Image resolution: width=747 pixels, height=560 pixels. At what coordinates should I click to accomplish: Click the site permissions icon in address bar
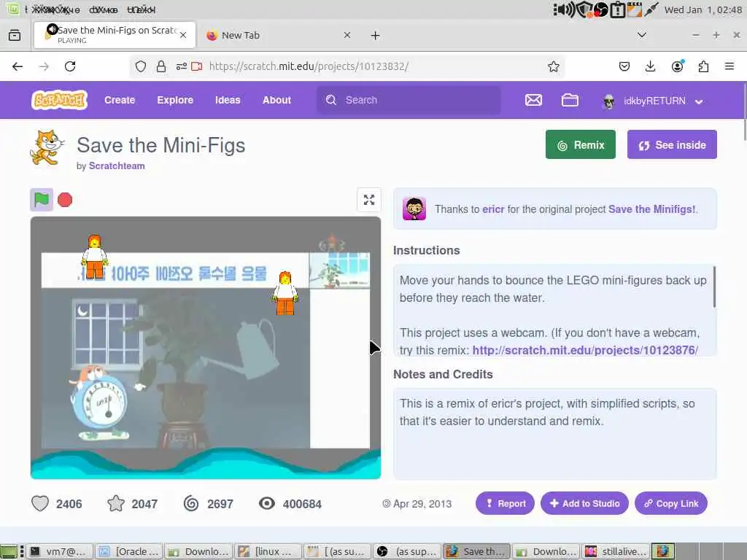point(181,66)
